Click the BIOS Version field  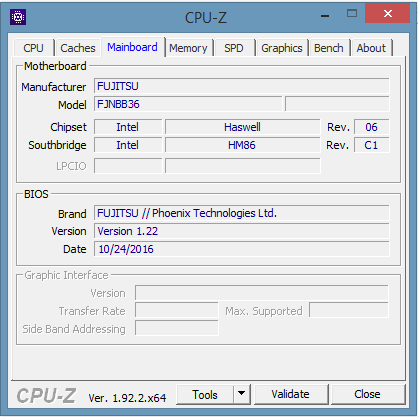tap(242, 231)
